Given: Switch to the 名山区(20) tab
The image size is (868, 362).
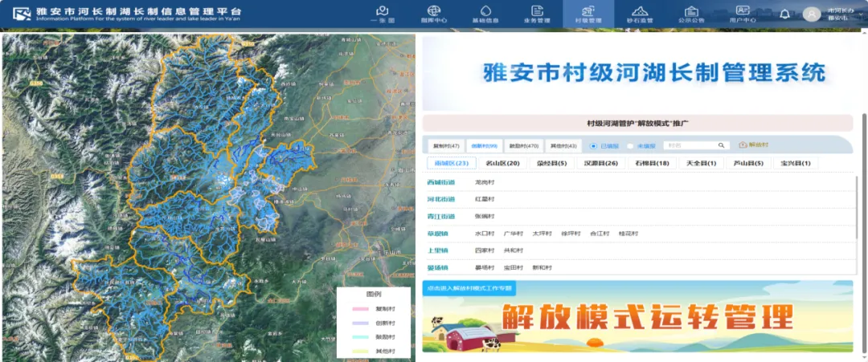Looking at the screenshot, I should point(502,164).
